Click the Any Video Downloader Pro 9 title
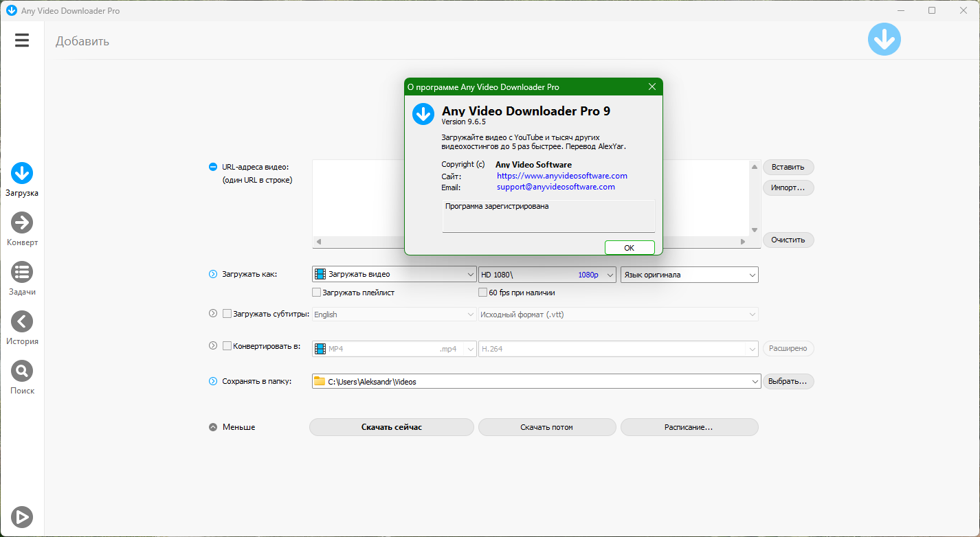980x537 pixels. coord(526,111)
